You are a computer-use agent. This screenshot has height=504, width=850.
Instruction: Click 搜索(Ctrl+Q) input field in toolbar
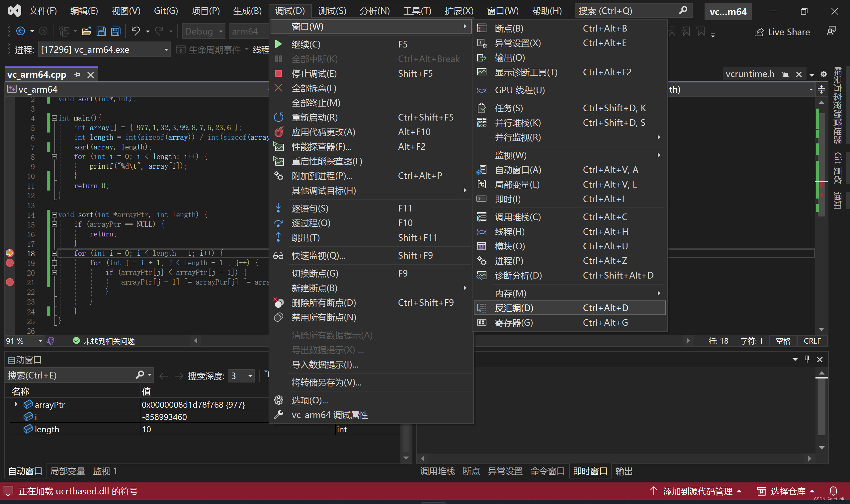pos(630,10)
